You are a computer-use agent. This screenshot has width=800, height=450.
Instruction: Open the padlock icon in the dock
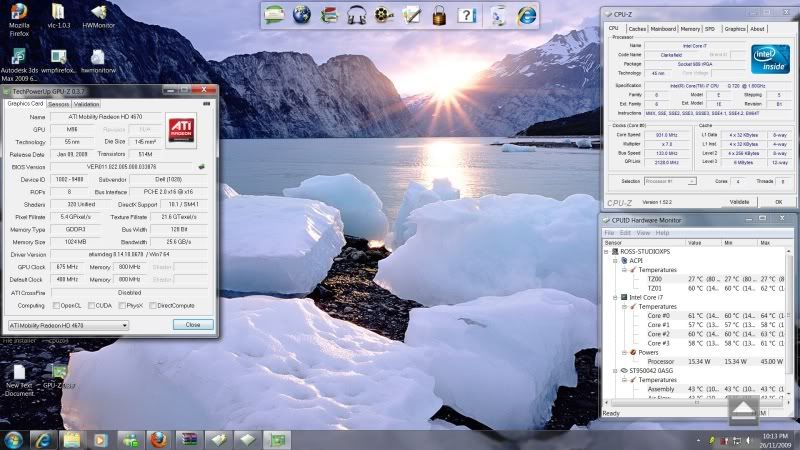[x=438, y=14]
